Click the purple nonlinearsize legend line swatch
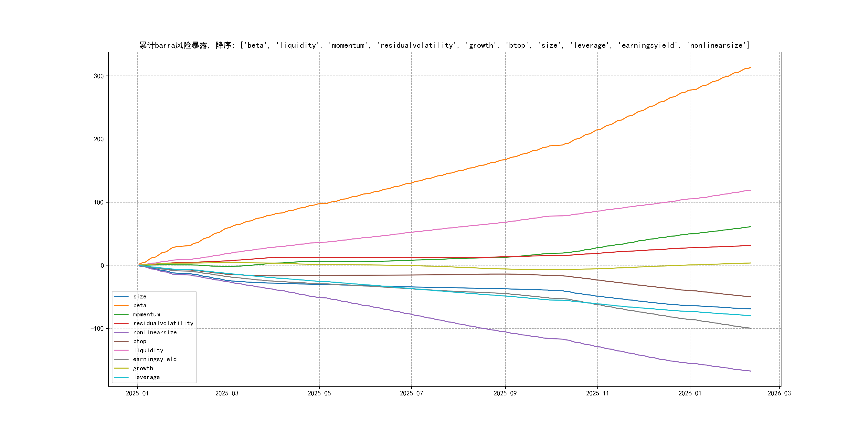Image resolution: width=868 pixels, height=434 pixels. [121, 332]
